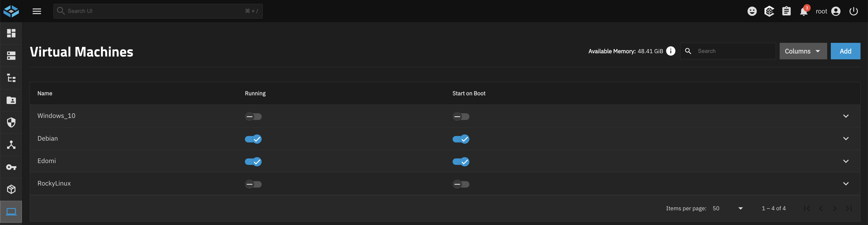This screenshot has height=225, width=868.
Task: Open the Datasets tree icon in sidebar
Action: [11, 78]
